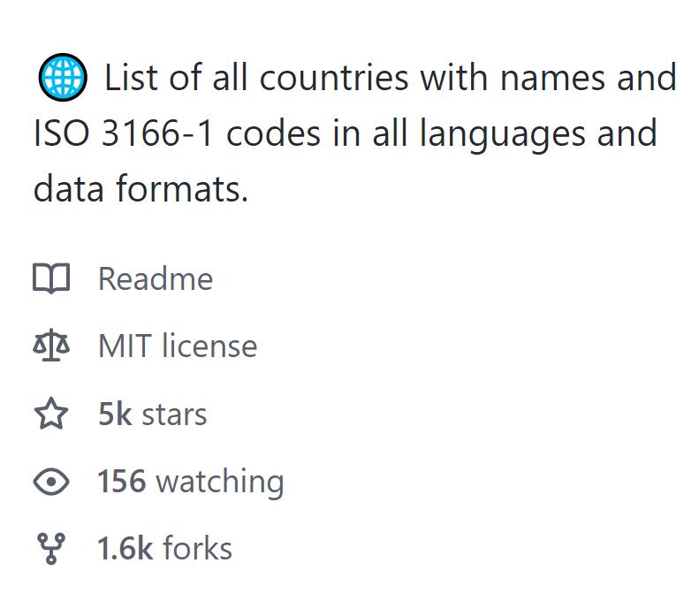Click the globe emoji in the description
The height and width of the screenshot is (616, 699).
tap(63, 78)
